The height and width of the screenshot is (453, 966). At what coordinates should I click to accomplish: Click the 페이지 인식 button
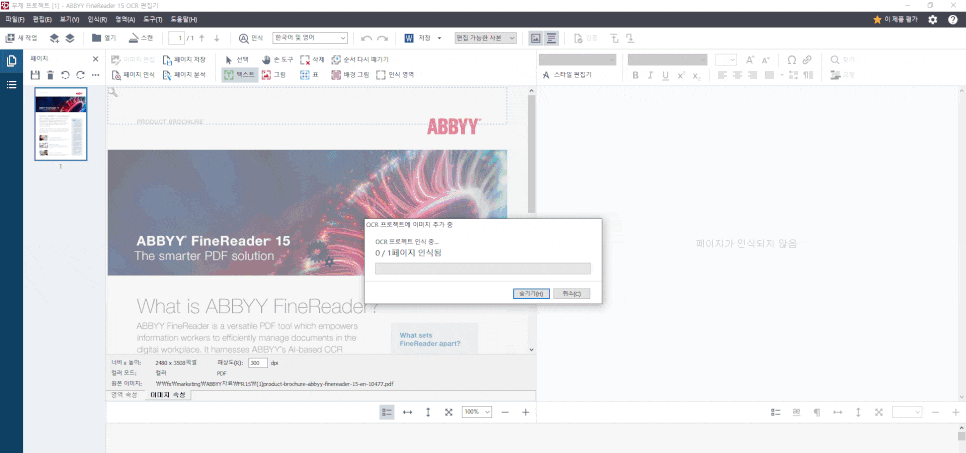(133, 75)
